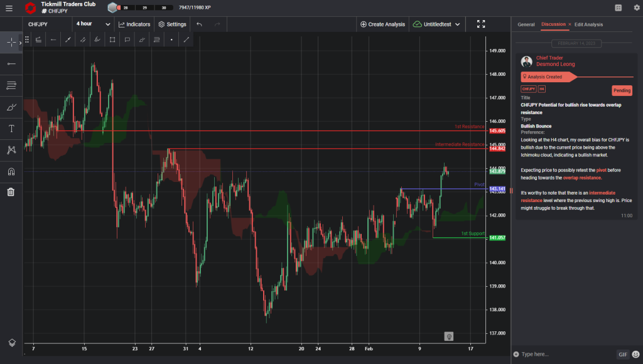Switch to the General tab
Image resolution: width=643 pixels, height=364 pixels.
[526, 24]
